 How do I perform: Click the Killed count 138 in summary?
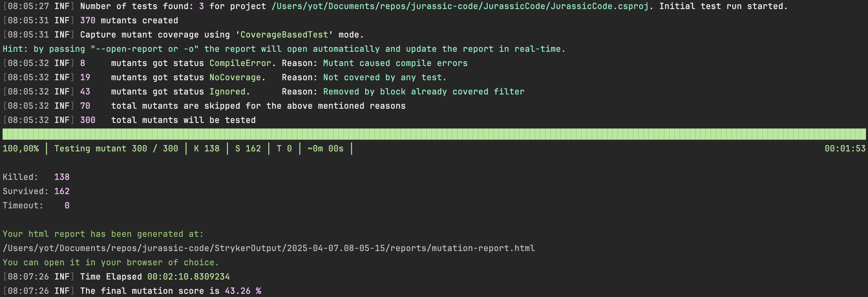(62, 177)
